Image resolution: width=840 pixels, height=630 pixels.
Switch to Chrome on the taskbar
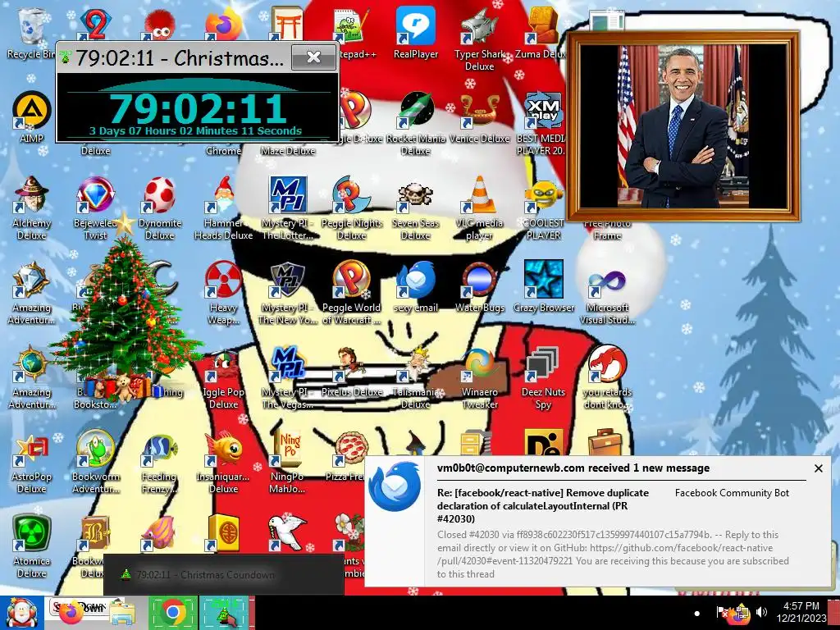pyautogui.click(x=172, y=613)
